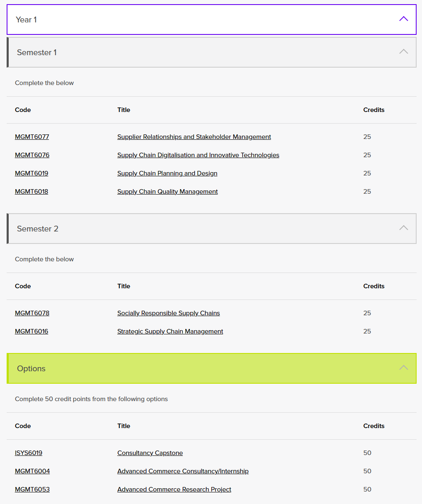The image size is (422, 504).
Task: Open Supplier Relationships and Stakeholder Management
Action: [x=194, y=137]
